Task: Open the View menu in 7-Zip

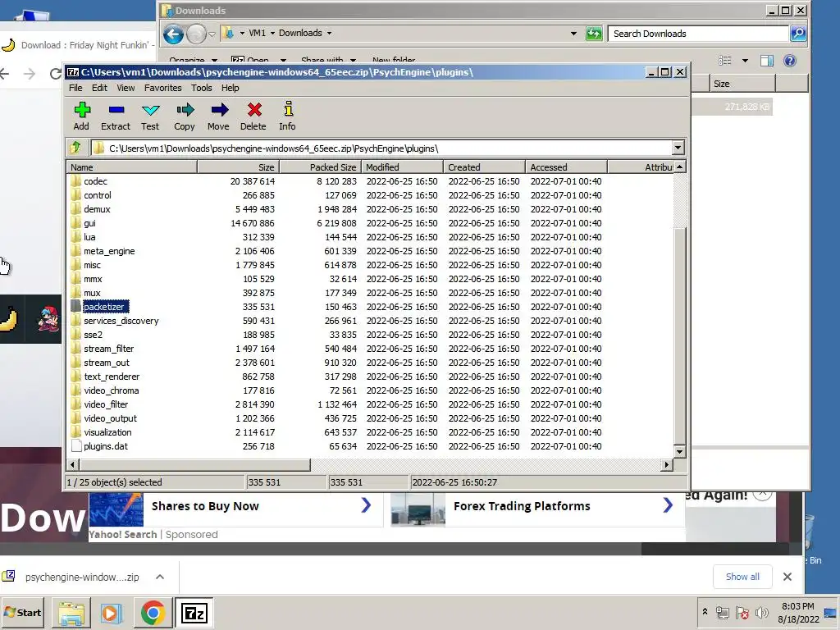Action: pyautogui.click(x=126, y=88)
